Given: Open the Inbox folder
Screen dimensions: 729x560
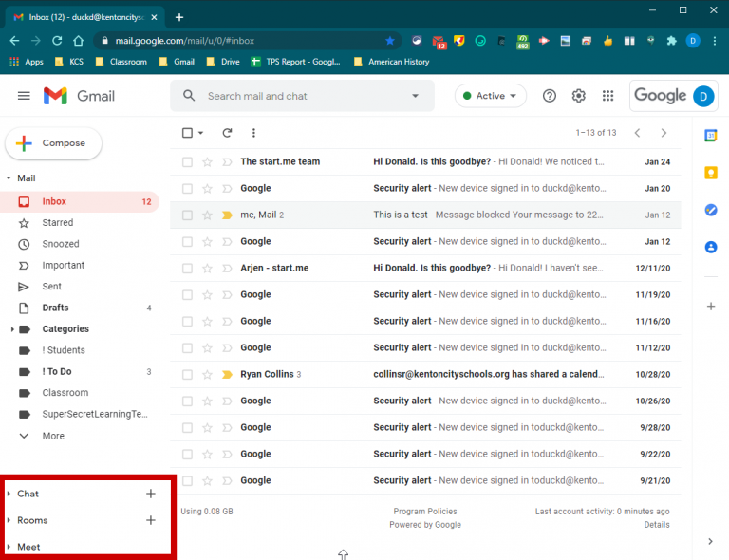Looking at the screenshot, I should [x=80, y=201].
